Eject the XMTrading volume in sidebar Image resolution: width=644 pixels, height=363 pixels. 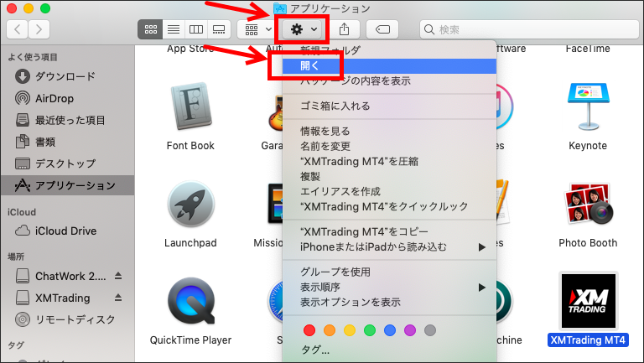coord(118,298)
